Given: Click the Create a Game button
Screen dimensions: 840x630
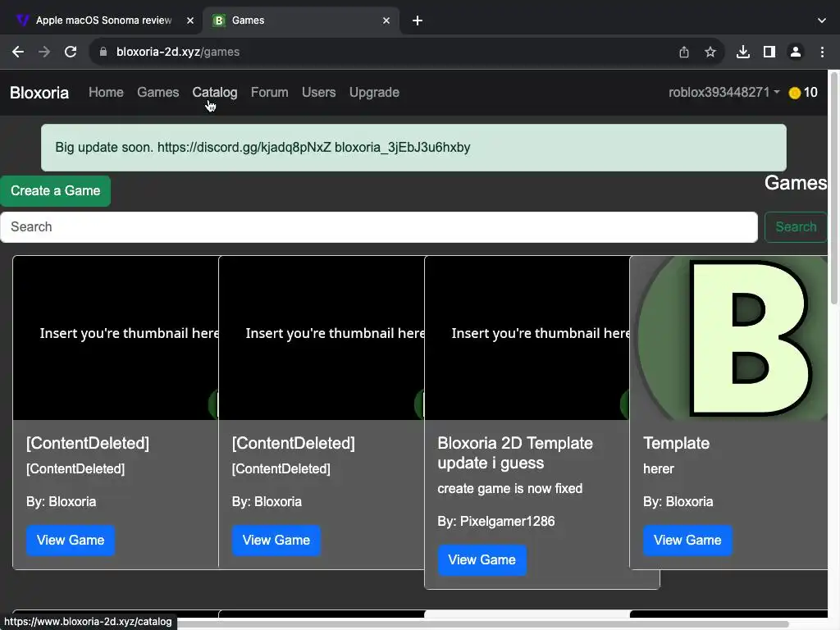Looking at the screenshot, I should pos(55,190).
